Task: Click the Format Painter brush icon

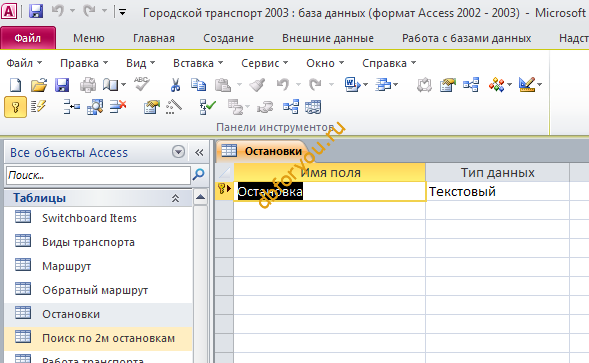Action: click(x=257, y=85)
